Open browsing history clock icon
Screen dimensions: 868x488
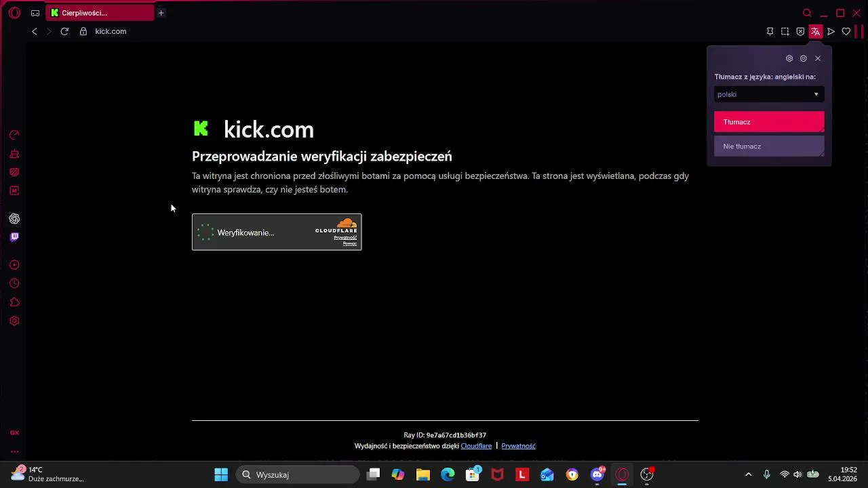click(x=14, y=283)
